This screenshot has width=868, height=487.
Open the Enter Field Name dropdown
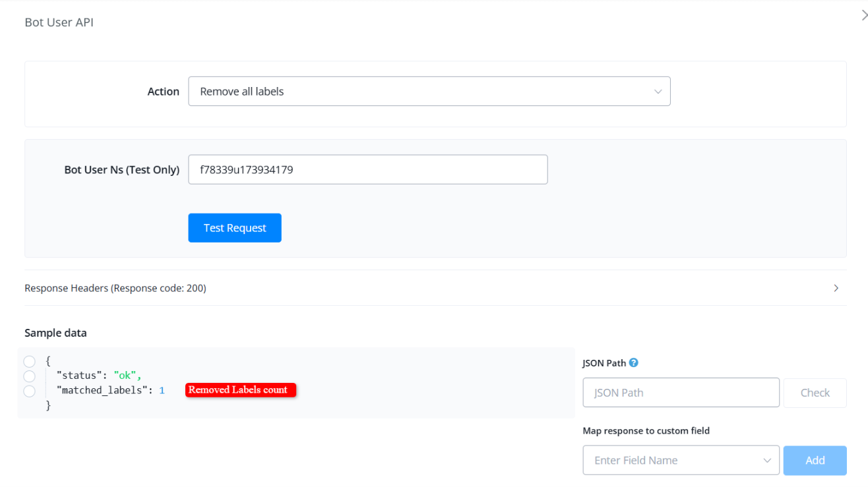681,460
